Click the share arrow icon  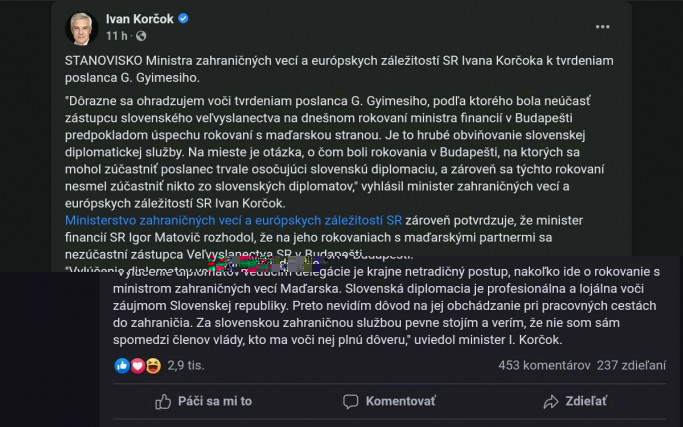pyautogui.click(x=550, y=401)
